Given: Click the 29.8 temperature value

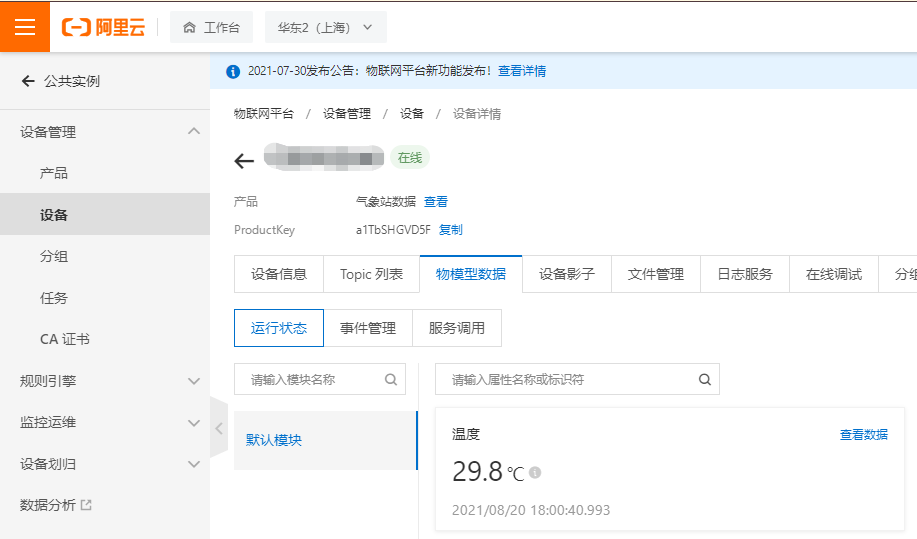Looking at the screenshot, I should (477, 471).
